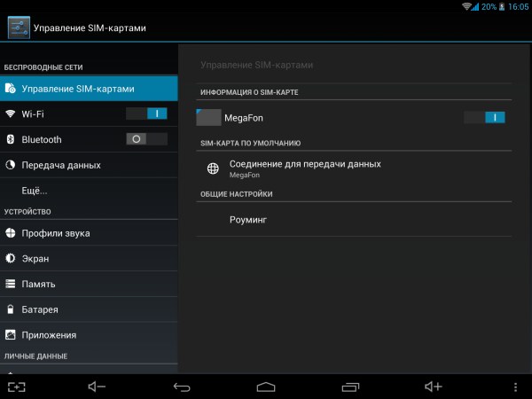Click the storage memory icon
The height and width of the screenshot is (399, 532).
(x=10, y=284)
